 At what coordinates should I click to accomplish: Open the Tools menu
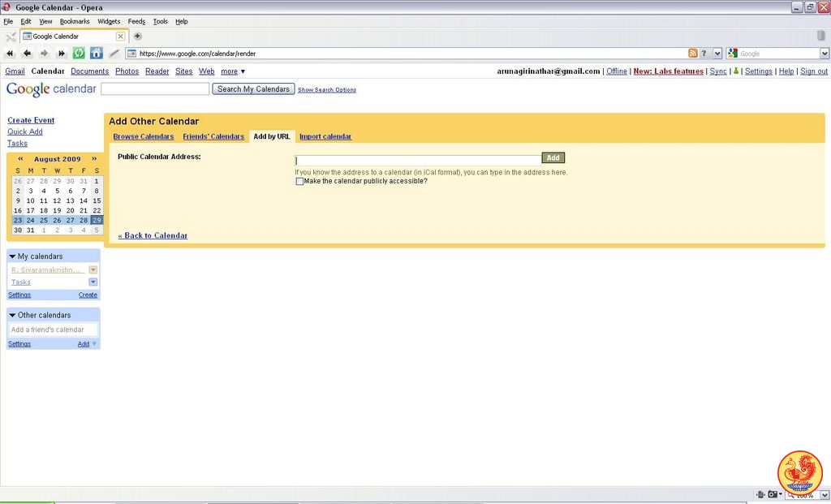pos(160,21)
